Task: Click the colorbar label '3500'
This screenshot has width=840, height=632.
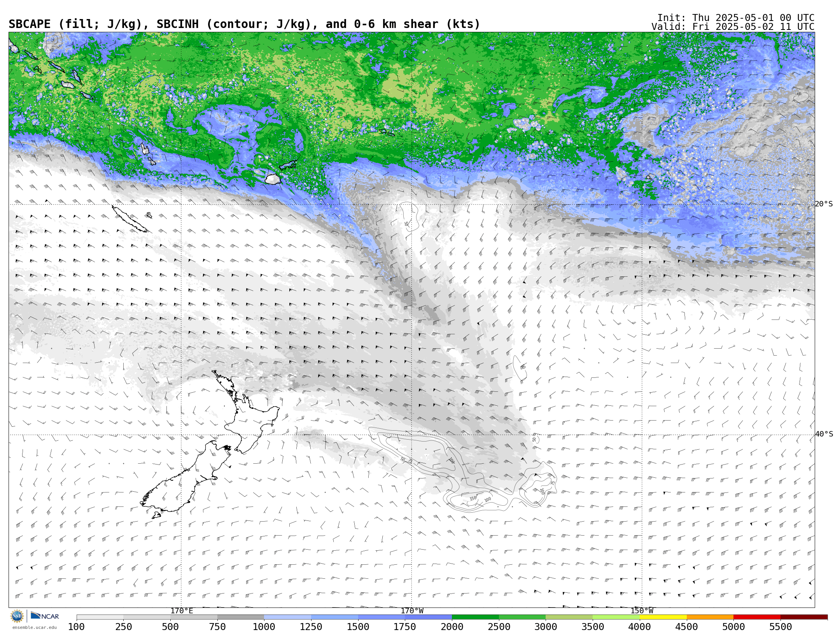Action: point(593,627)
